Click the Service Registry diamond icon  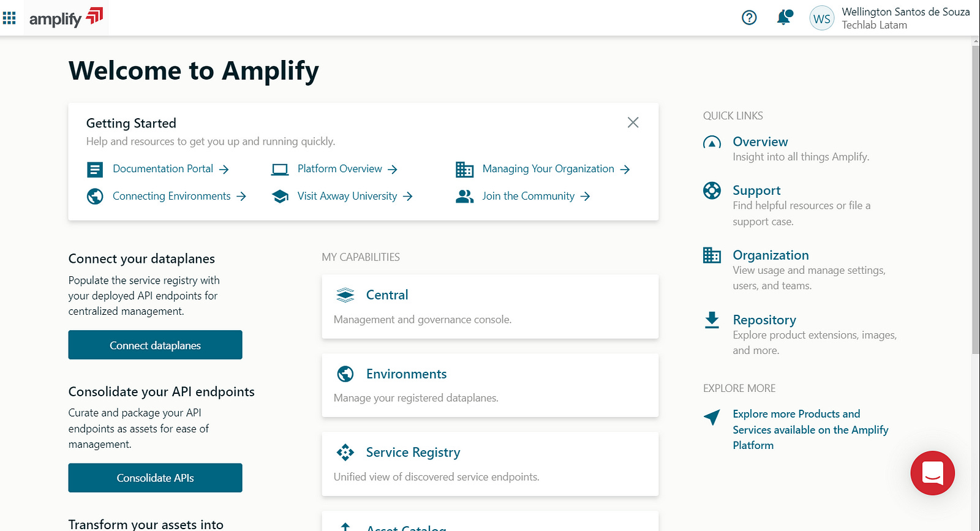point(345,453)
